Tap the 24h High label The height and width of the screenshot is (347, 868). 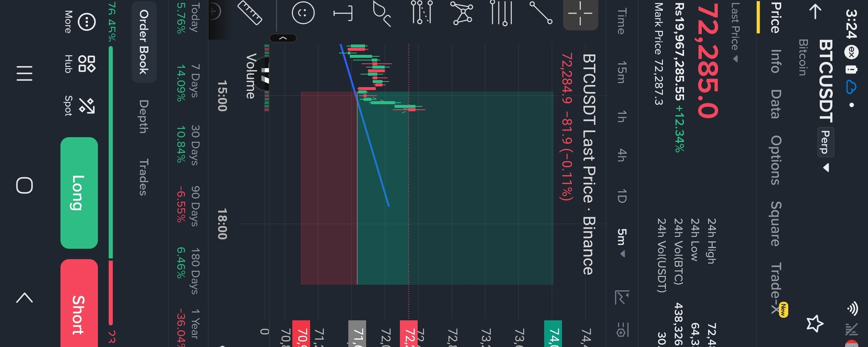(712, 241)
